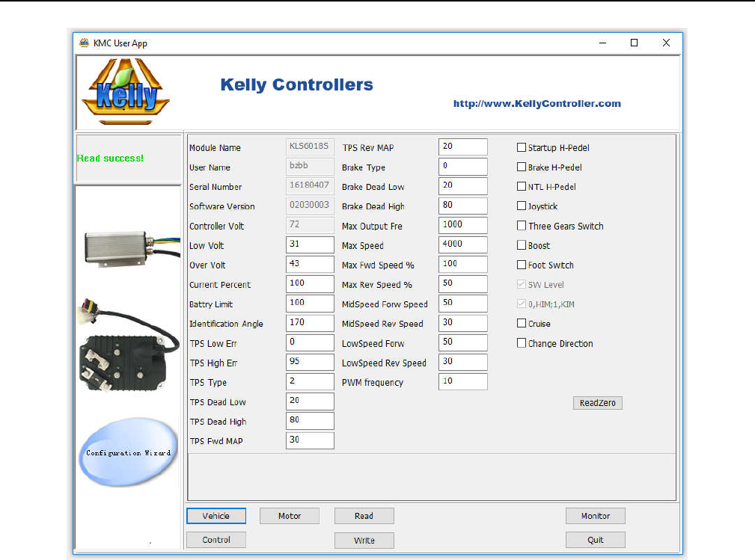Click the Brake Dead Low field
Screen dimensions: 755x560
pyautogui.click(x=462, y=185)
